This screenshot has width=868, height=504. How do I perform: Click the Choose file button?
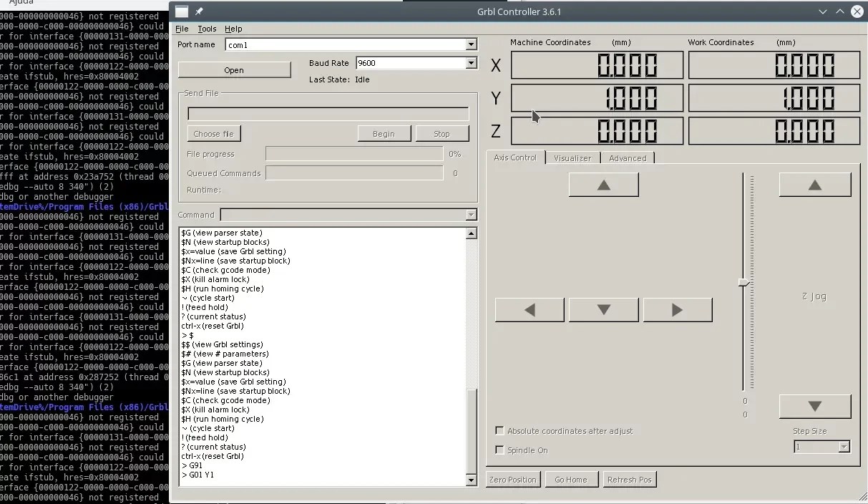coord(213,134)
